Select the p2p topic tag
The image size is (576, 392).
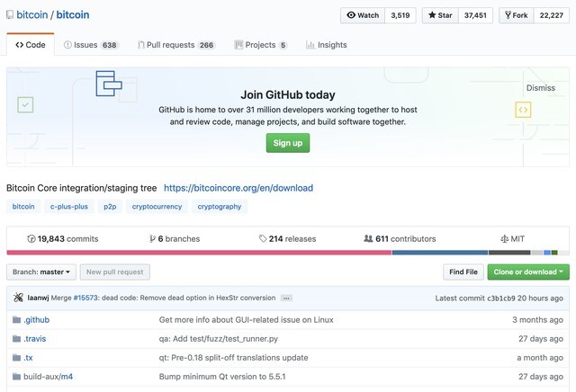tap(110, 206)
